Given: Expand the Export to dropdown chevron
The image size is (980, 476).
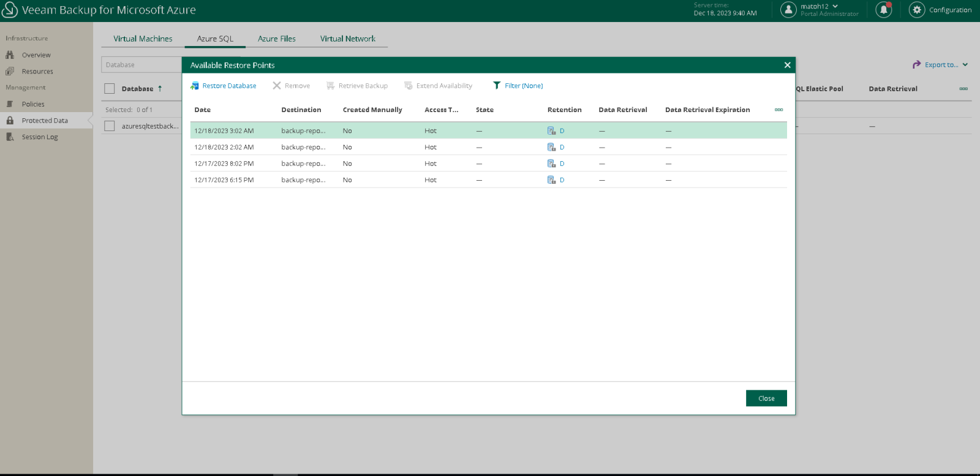Looking at the screenshot, I should [x=965, y=64].
